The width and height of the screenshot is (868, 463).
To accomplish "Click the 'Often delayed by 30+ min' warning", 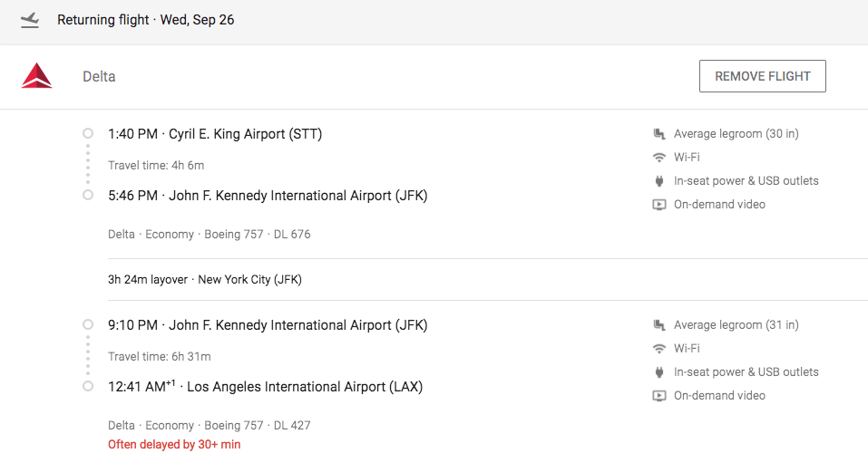I will click(x=174, y=445).
